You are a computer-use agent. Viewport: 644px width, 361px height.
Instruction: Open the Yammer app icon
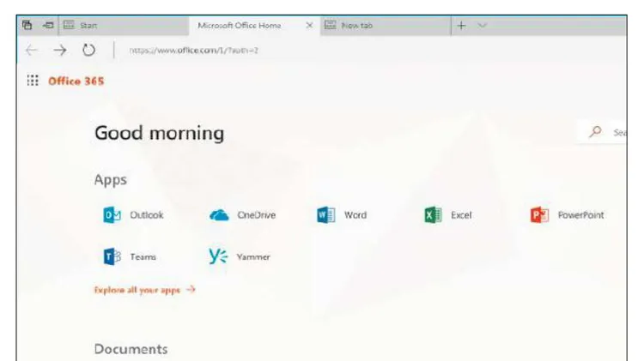[218, 256]
